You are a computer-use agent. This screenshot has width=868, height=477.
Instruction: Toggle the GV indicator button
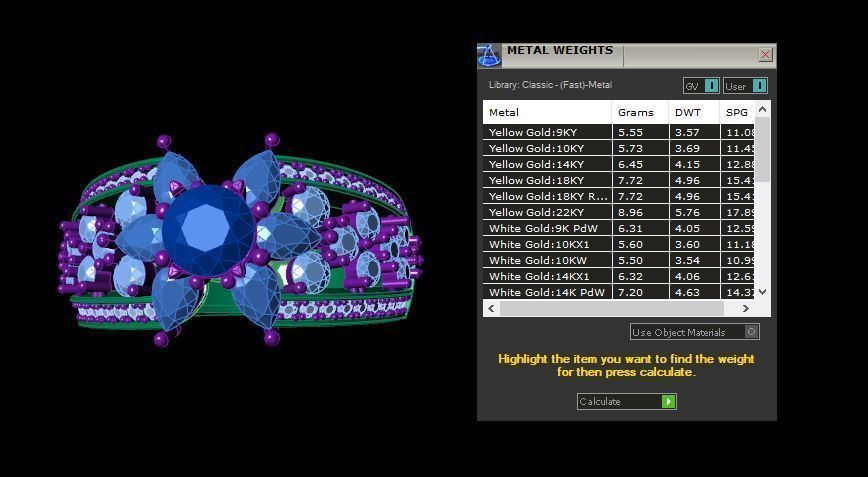pyautogui.click(x=701, y=86)
